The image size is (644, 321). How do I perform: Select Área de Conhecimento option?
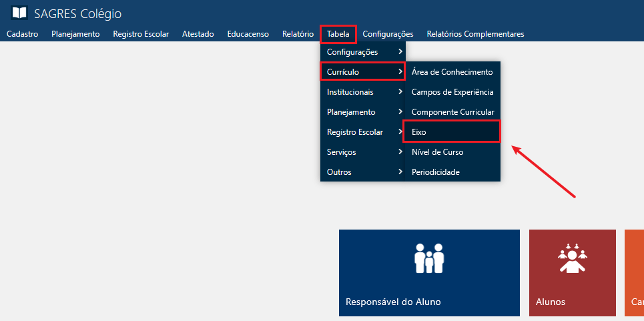point(452,72)
